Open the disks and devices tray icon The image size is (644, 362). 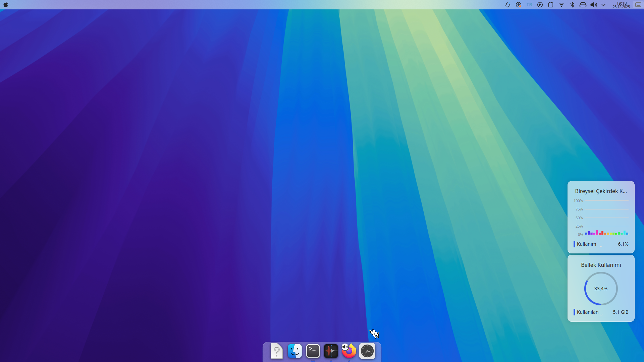click(583, 5)
